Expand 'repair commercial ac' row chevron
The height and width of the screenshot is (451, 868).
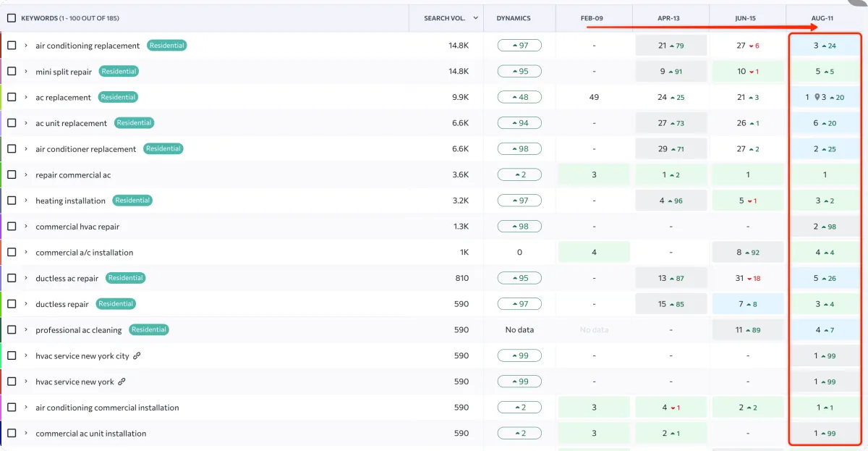(26, 174)
